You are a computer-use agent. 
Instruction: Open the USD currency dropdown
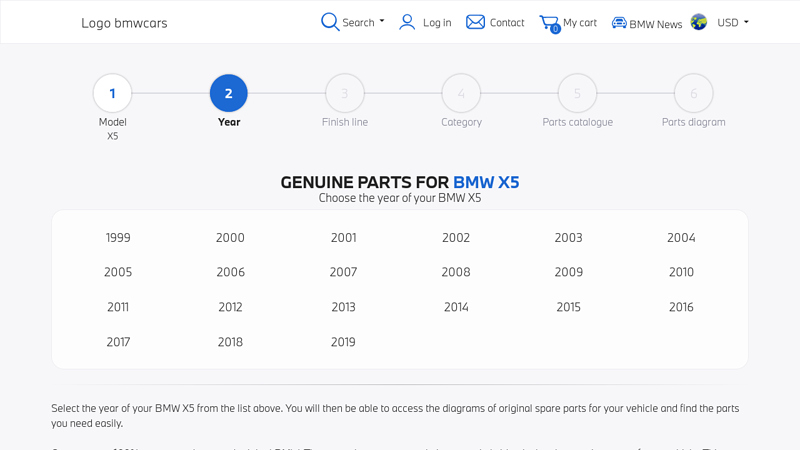pyautogui.click(x=733, y=22)
